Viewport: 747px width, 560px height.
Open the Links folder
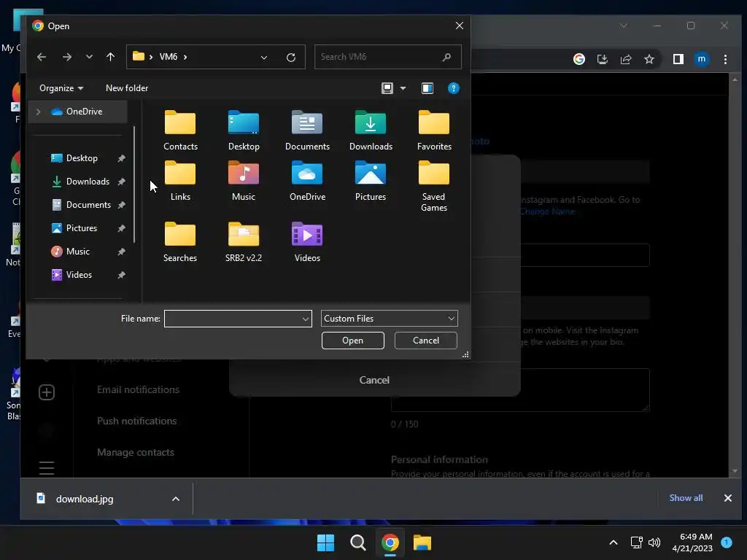pos(180,181)
